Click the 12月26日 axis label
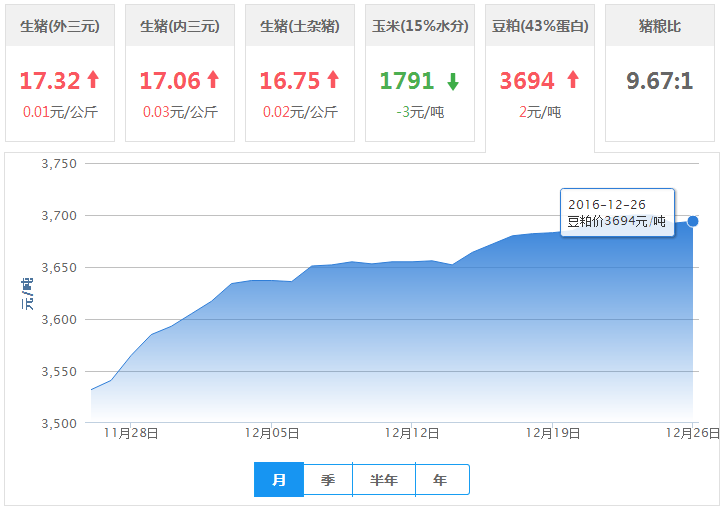Image resolution: width=725 pixels, height=513 pixels. click(x=693, y=433)
